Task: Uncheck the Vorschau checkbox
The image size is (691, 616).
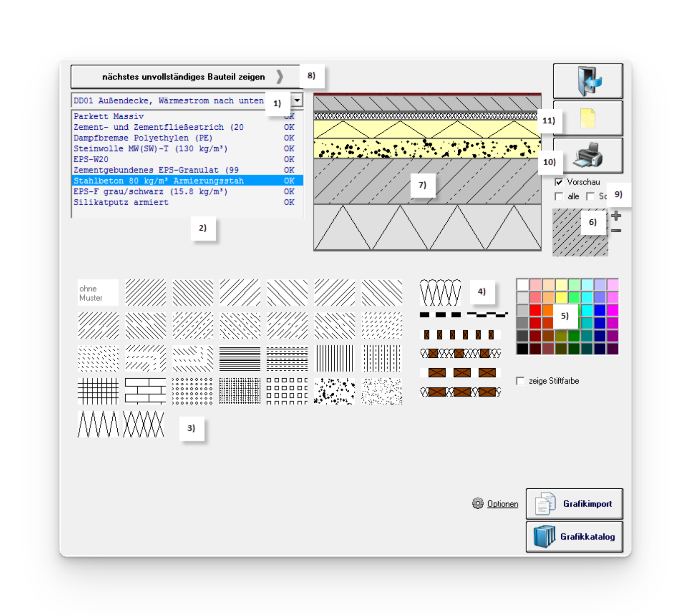Action: (559, 182)
